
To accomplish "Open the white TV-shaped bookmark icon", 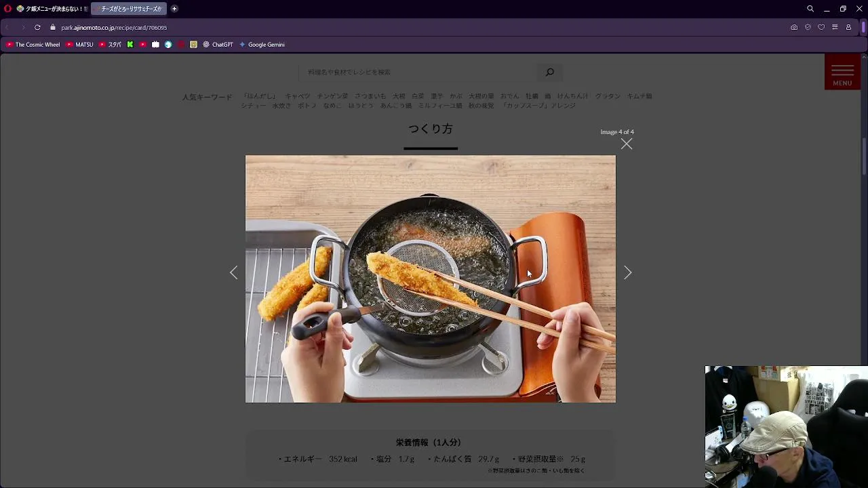I will [x=155, y=45].
